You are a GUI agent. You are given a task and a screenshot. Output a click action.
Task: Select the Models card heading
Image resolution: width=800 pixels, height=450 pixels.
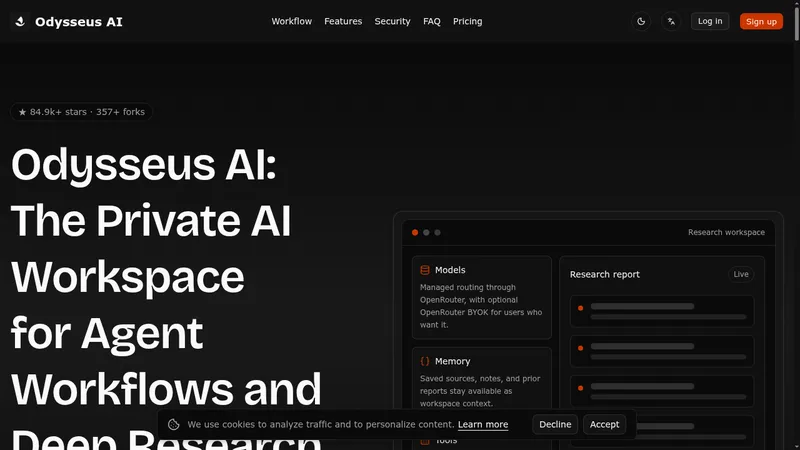(x=450, y=270)
